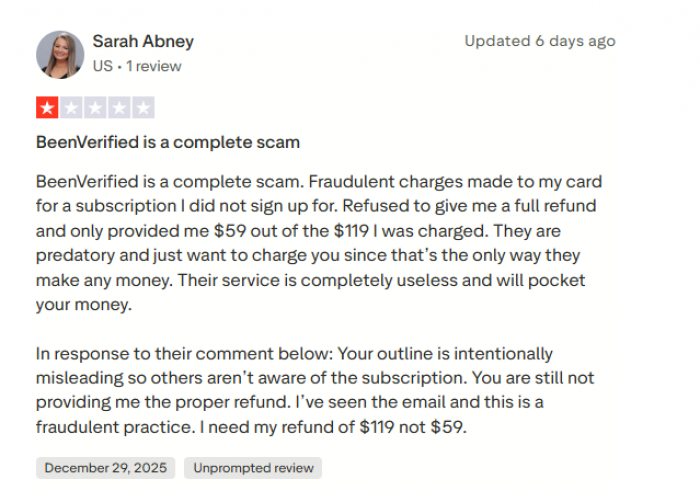Image resolution: width=700 pixels, height=491 pixels.
Task: Click the Unprompted review tag
Action: [253, 467]
